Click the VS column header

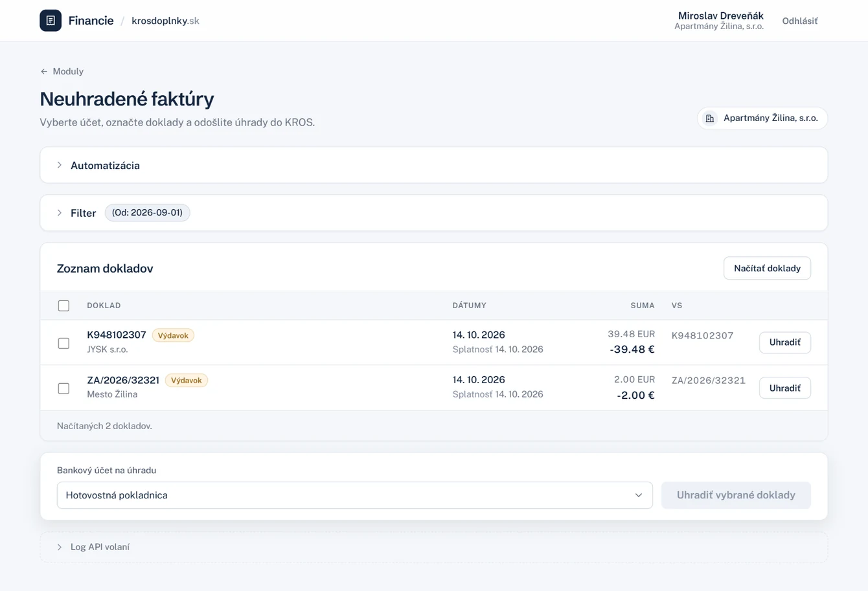[677, 306]
